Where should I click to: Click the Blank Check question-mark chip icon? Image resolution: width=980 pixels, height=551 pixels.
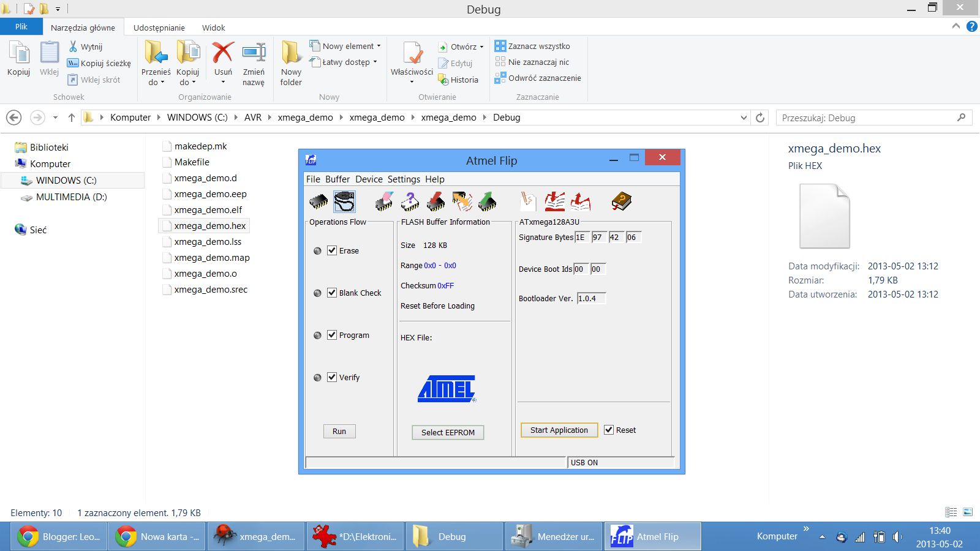click(x=410, y=201)
